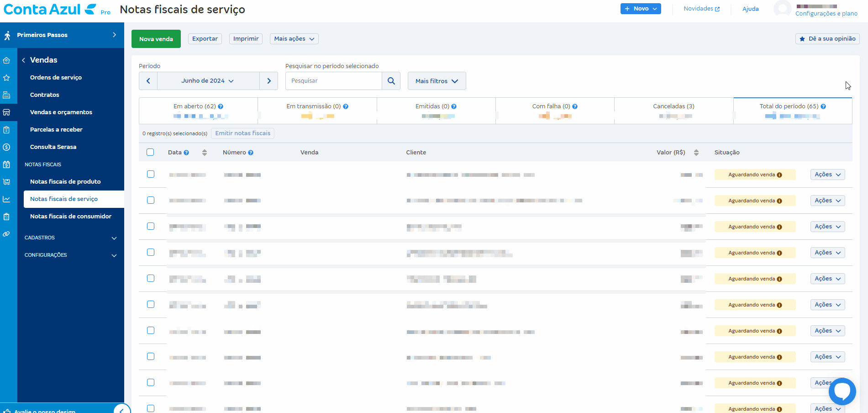Check the seventh row checkbox
The width and height of the screenshot is (868, 413).
(151, 330)
